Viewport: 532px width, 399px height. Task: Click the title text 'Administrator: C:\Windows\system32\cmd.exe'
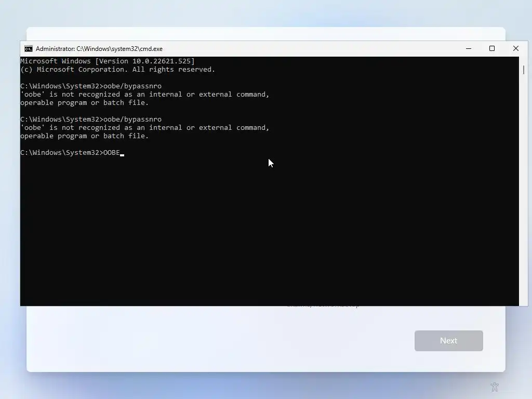(x=99, y=49)
